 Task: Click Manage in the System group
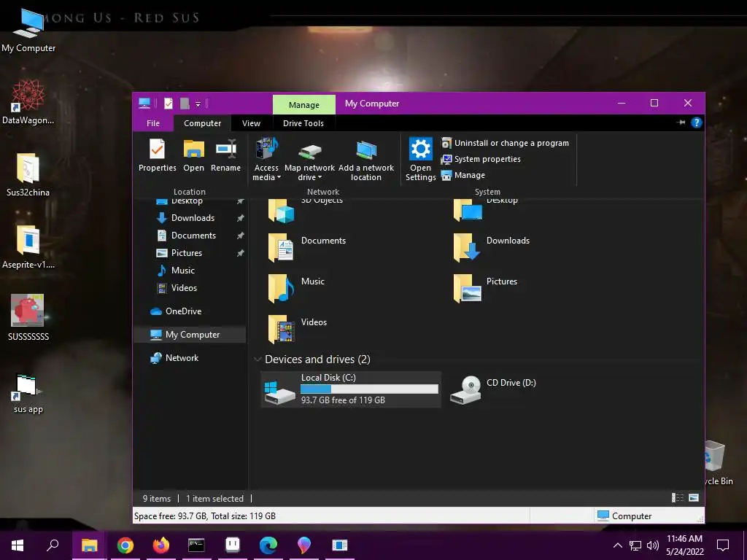pos(463,175)
